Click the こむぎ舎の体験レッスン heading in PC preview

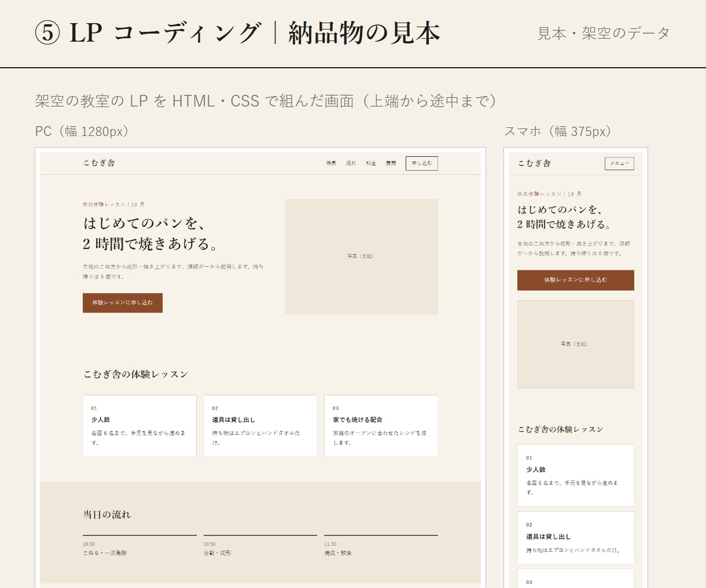(135, 374)
